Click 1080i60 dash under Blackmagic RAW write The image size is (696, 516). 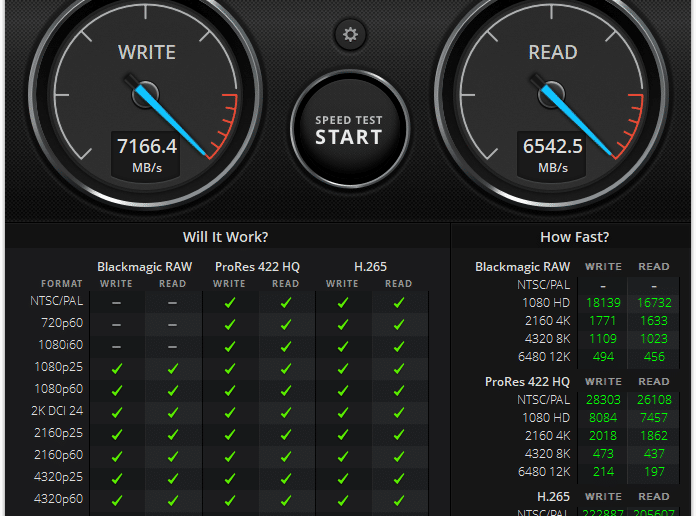tap(116, 347)
